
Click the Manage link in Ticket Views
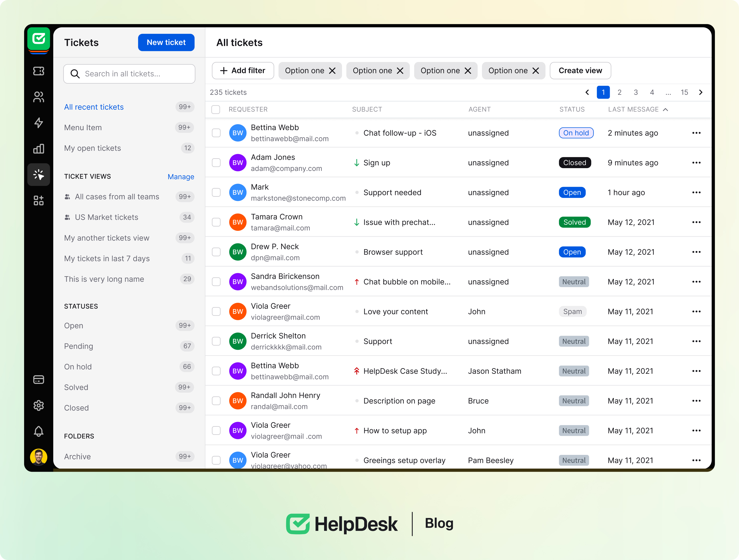[181, 177]
